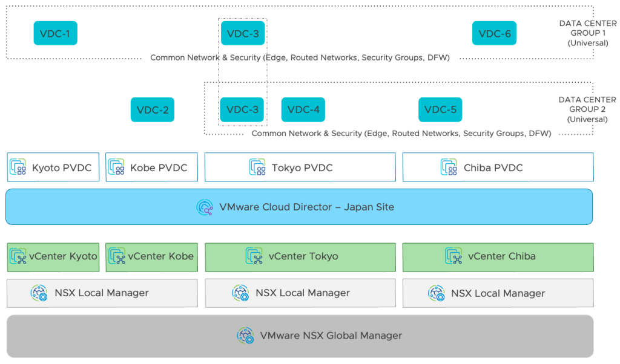Click DATA CENTER GROUP 2 (Universal) label
The width and height of the screenshot is (620, 364).
coord(587,109)
